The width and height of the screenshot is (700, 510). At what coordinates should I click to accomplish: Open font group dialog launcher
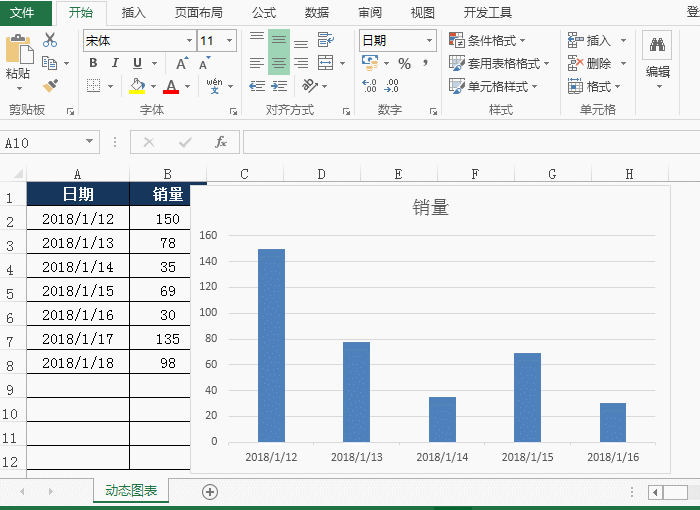[233, 111]
